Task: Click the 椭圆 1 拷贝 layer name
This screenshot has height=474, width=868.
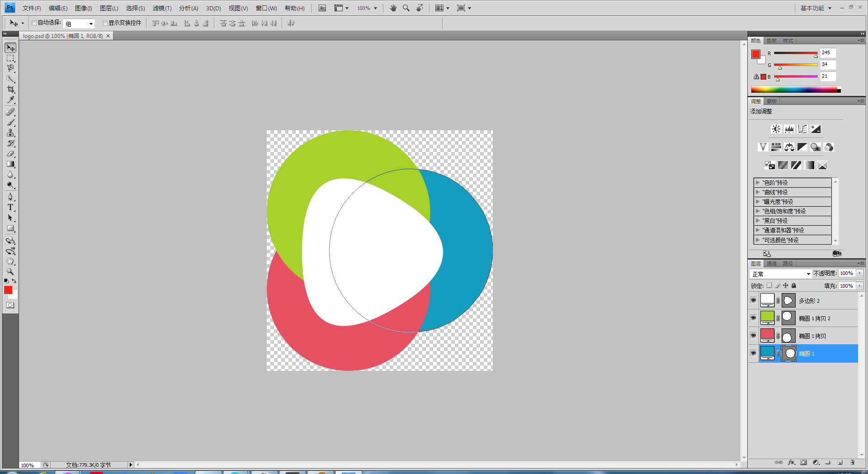Action: (812, 336)
